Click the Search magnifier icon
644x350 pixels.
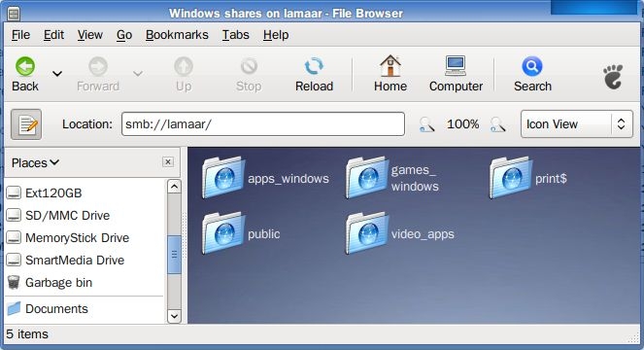pyautogui.click(x=532, y=66)
